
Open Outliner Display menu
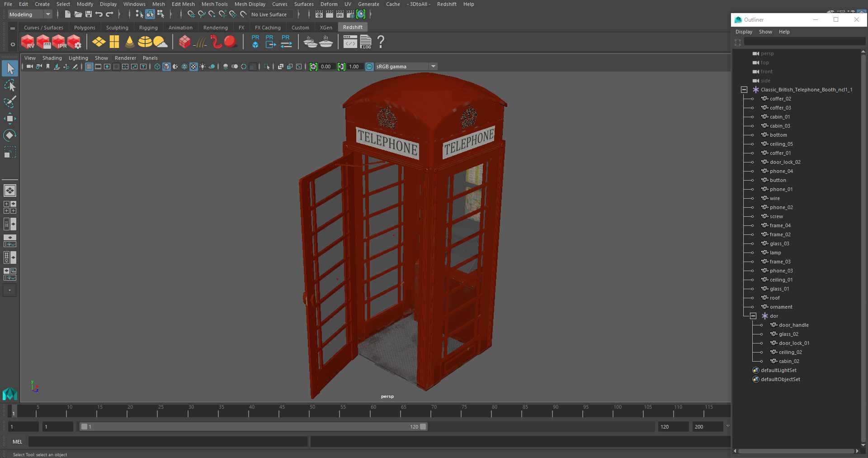coord(744,32)
